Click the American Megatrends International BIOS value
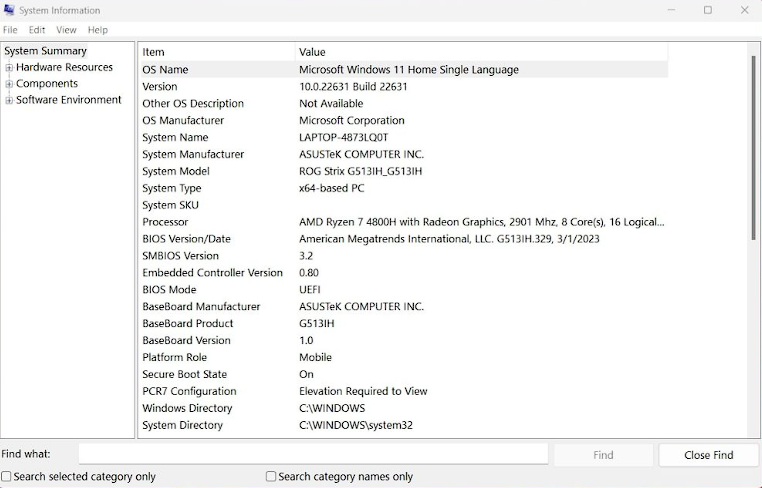762x488 pixels. (449, 239)
